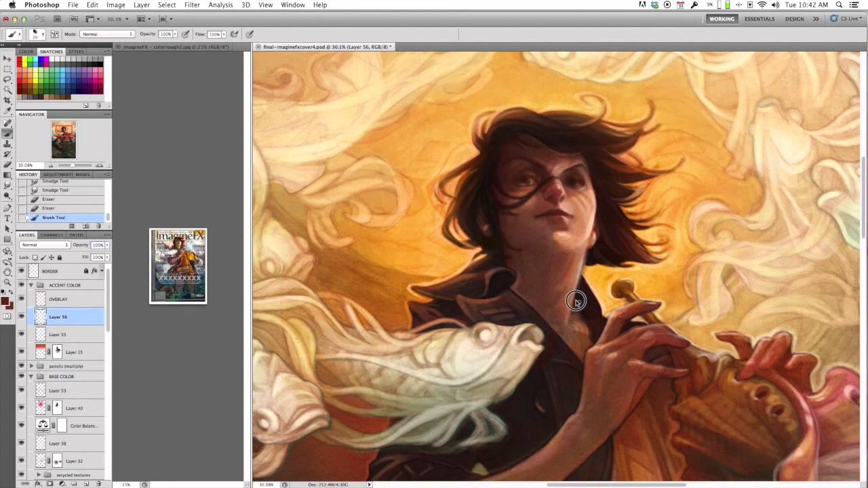Select the Brush tool in the toolbox
Viewport: 868px width, 488px height.
click(x=7, y=134)
